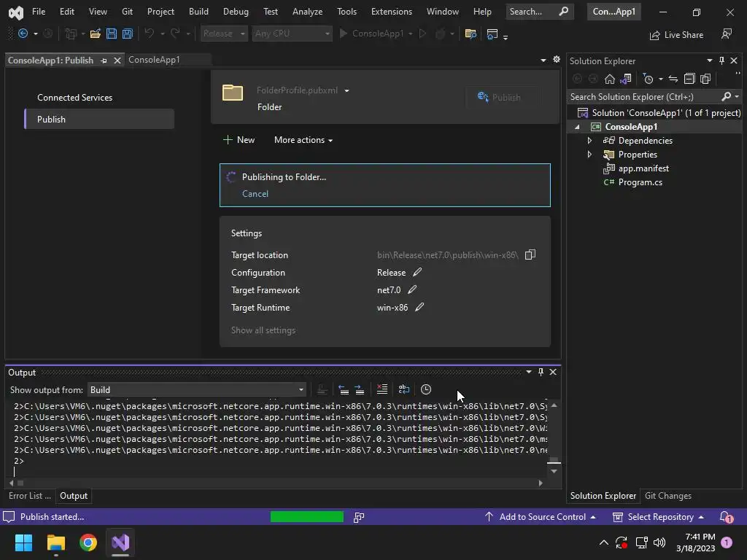Select Connected Services in left pane
Viewport: 747px width, 560px height.
pos(75,97)
